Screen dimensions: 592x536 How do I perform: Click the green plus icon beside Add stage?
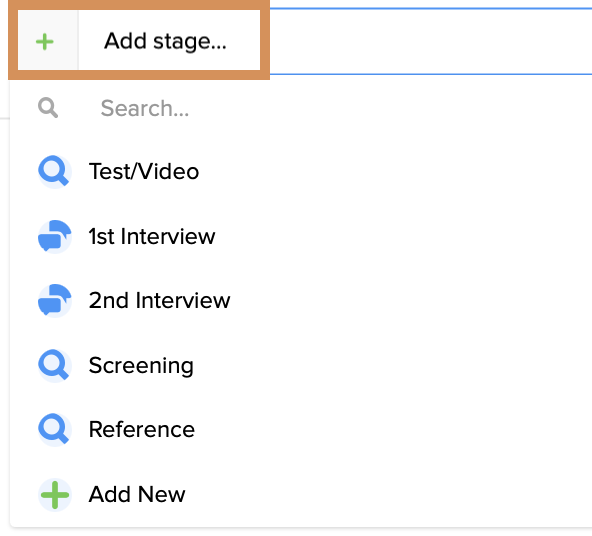click(45, 42)
